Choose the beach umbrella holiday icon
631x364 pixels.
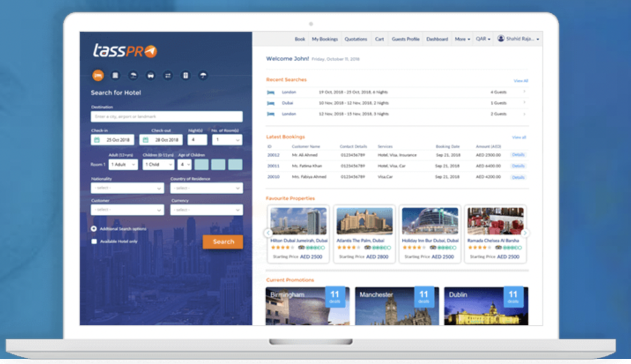[x=133, y=75]
